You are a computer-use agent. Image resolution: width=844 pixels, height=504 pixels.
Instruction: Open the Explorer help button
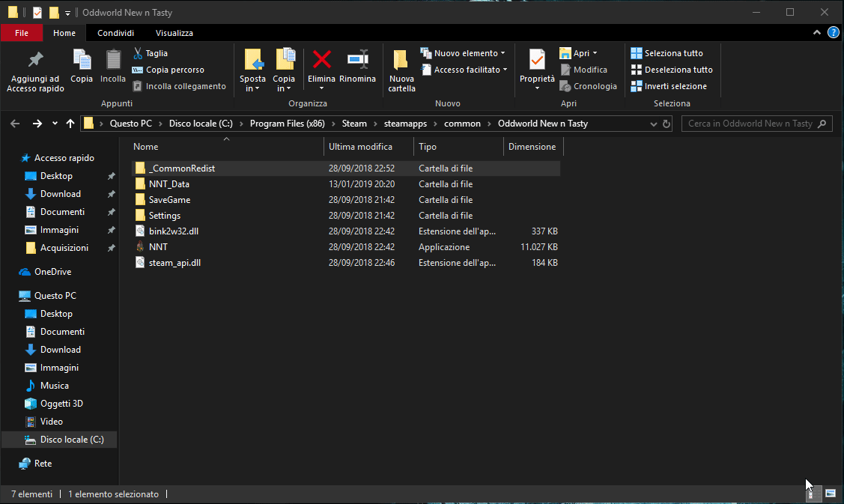[834, 32]
